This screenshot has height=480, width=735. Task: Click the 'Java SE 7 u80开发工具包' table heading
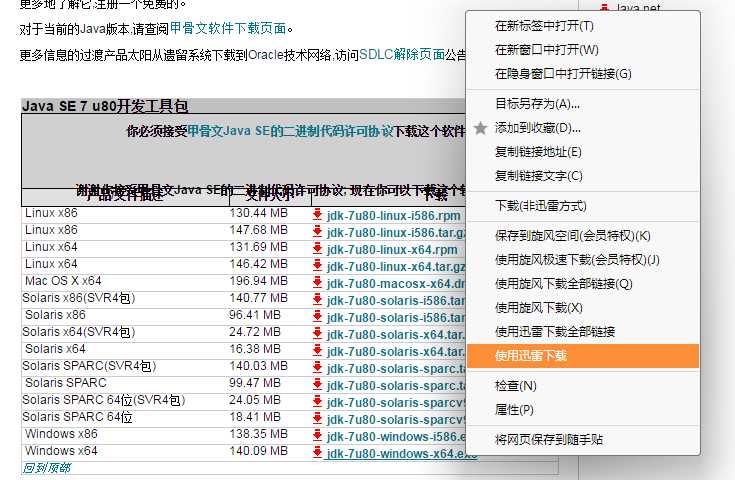click(x=105, y=106)
